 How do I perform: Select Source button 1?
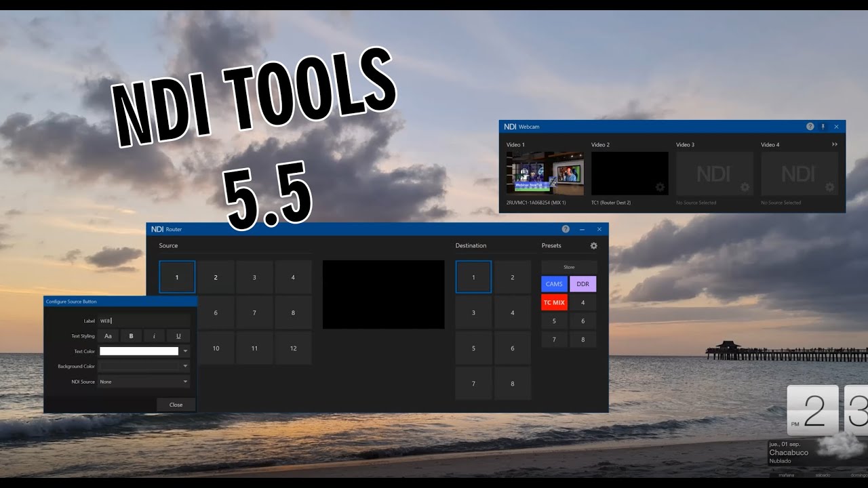coord(177,277)
